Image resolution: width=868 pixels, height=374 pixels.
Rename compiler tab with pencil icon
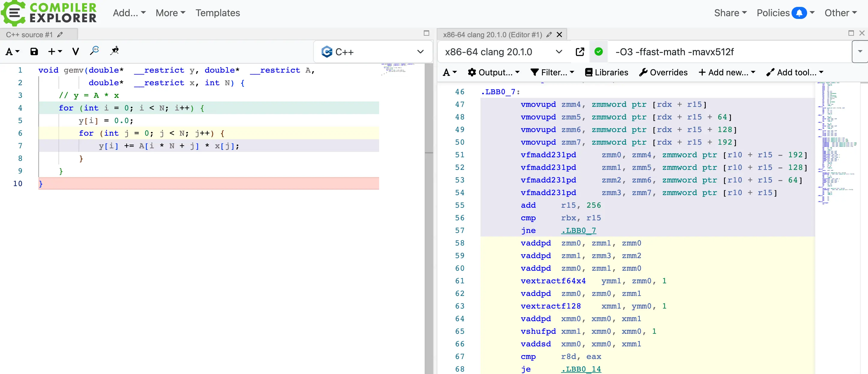tap(549, 35)
